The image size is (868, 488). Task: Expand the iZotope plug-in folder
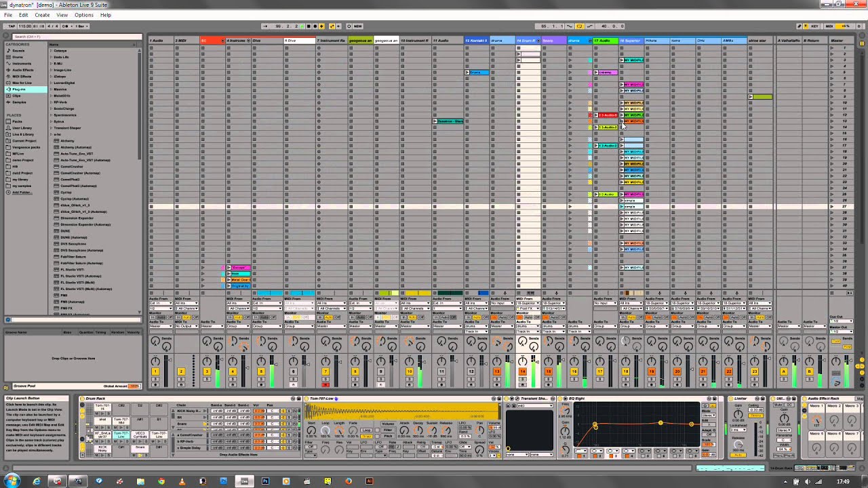[x=52, y=77]
